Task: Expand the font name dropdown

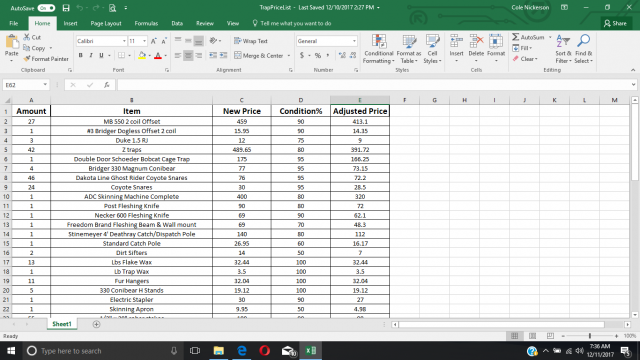Action: coord(124,41)
